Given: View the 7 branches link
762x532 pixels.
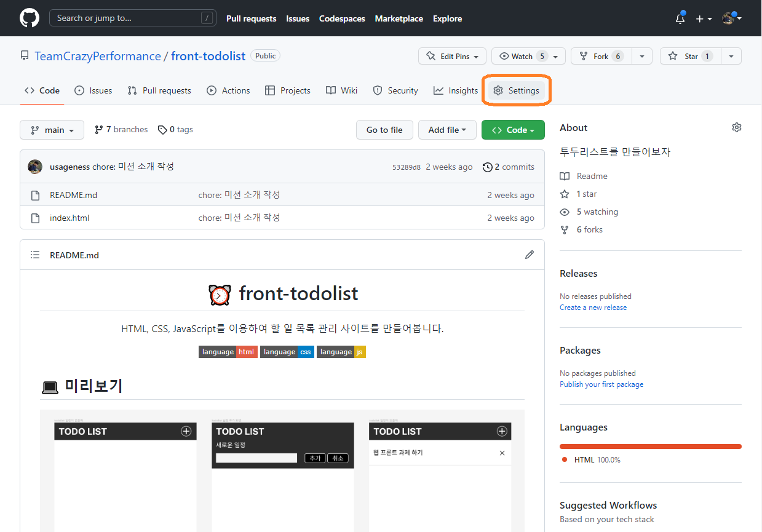Looking at the screenshot, I should [x=121, y=130].
